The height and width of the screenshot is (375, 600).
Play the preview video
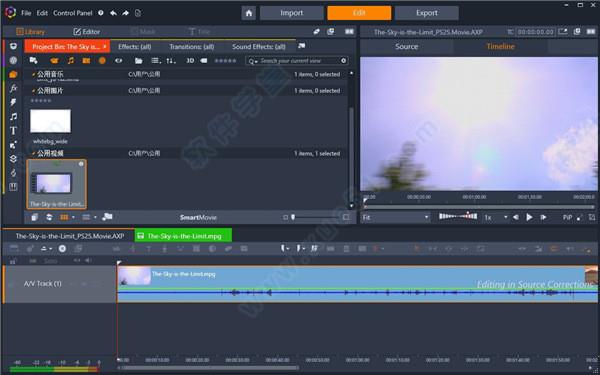point(529,217)
